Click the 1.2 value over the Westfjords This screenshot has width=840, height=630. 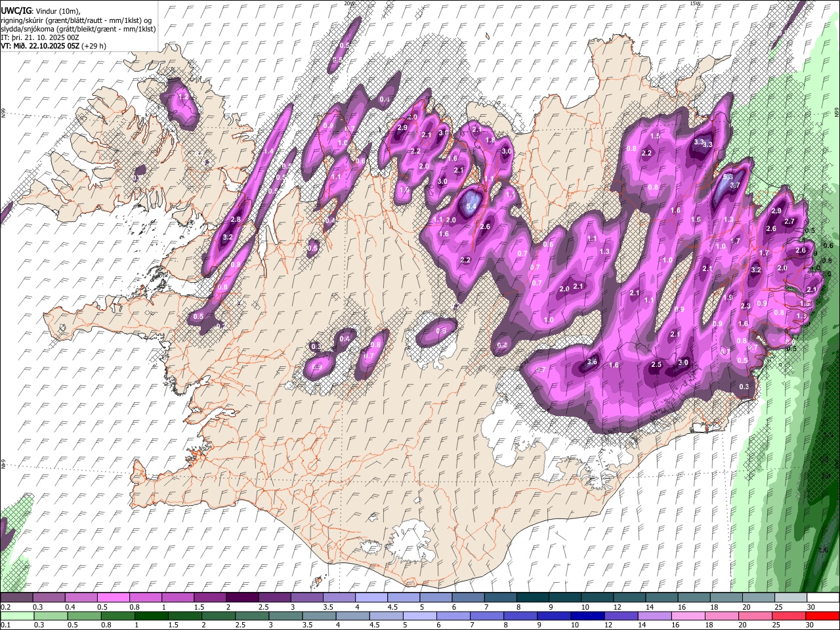[183, 97]
